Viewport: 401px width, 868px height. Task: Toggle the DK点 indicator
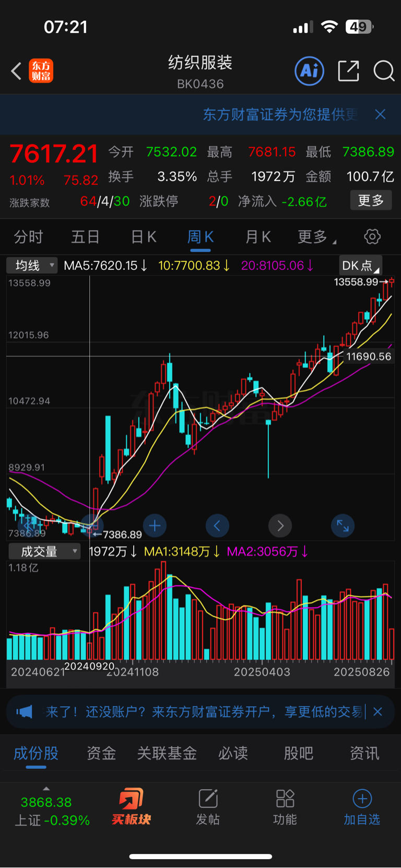pos(360,266)
